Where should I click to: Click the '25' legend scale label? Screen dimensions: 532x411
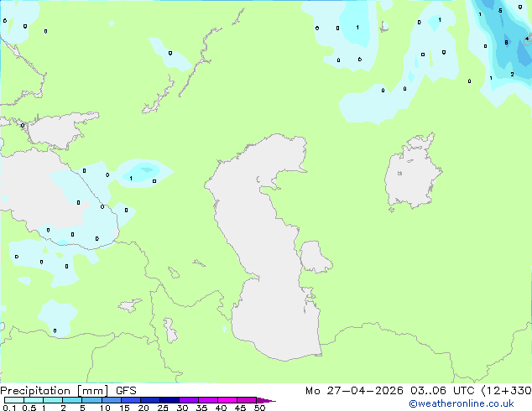click(x=163, y=408)
